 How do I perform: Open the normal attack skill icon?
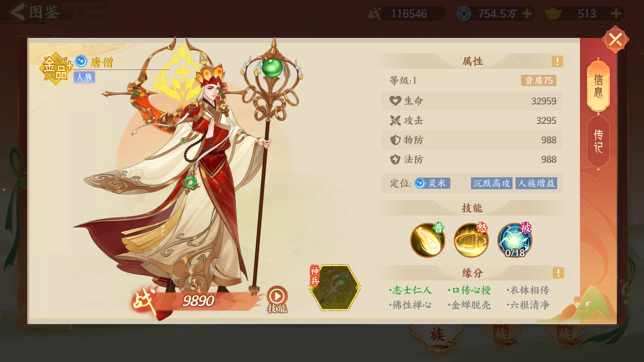pos(428,240)
